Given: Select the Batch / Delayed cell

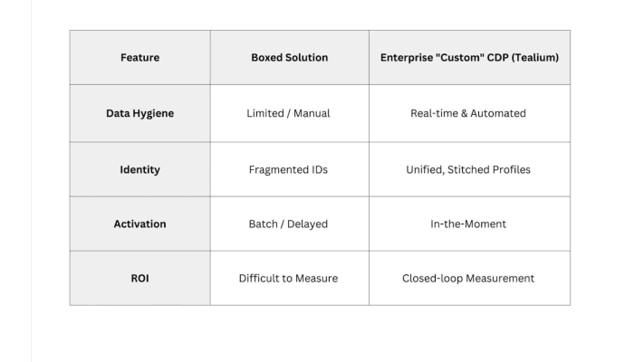Looking at the screenshot, I should (290, 224).
